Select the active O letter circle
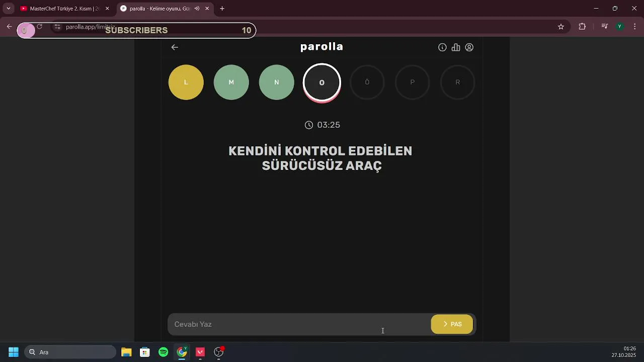The width and height of the screenshot is (644, 362). (x=322, y=82)
